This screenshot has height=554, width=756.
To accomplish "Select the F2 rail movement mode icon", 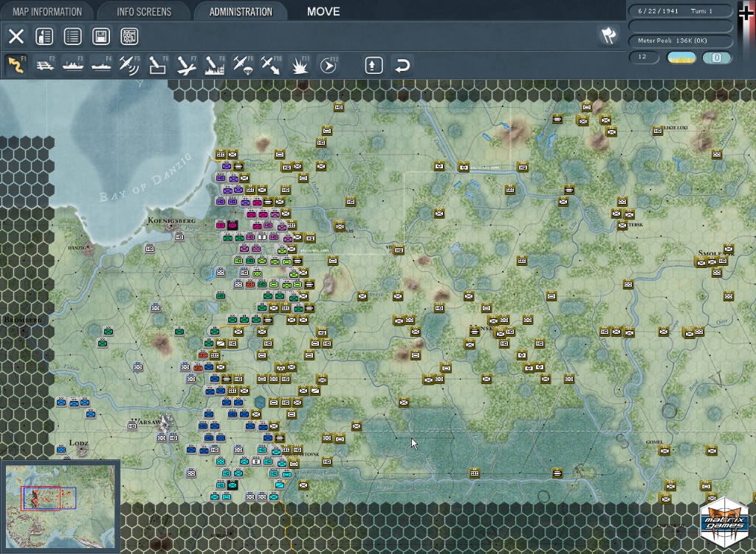I will click(45, 65).
